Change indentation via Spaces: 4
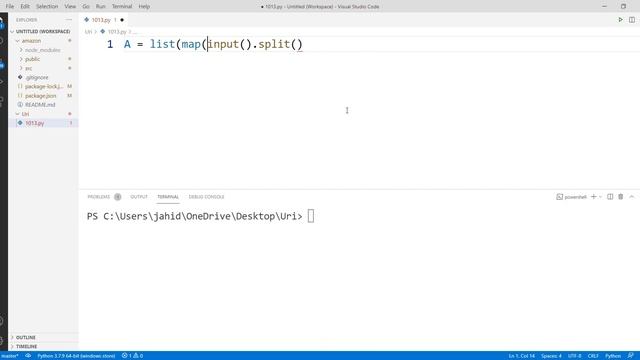The height and width of the screenshot is (360, 640). tap(551, 356)
